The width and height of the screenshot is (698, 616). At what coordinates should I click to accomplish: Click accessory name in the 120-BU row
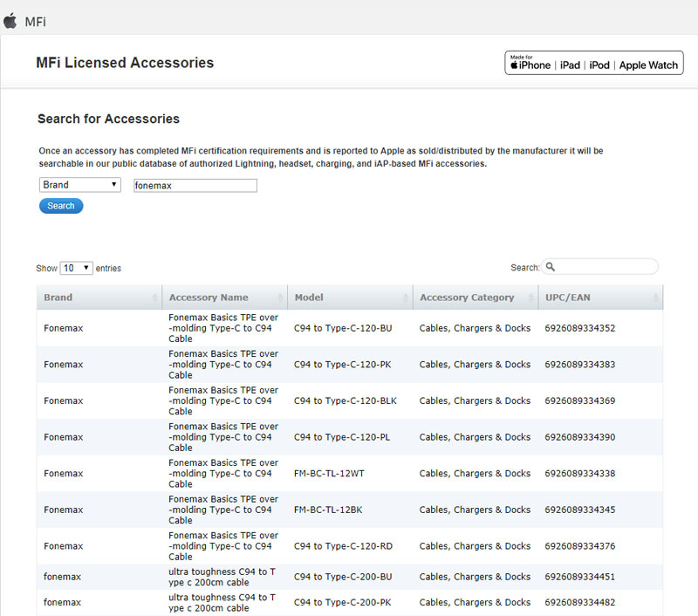click(x=223, y=328)
